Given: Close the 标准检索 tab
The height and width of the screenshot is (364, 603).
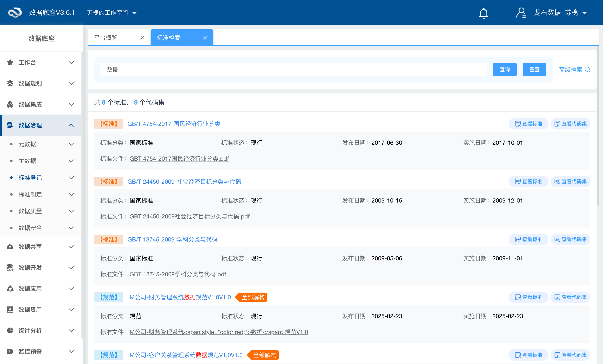Looking at the screenshot, I should tap(205, 37).
